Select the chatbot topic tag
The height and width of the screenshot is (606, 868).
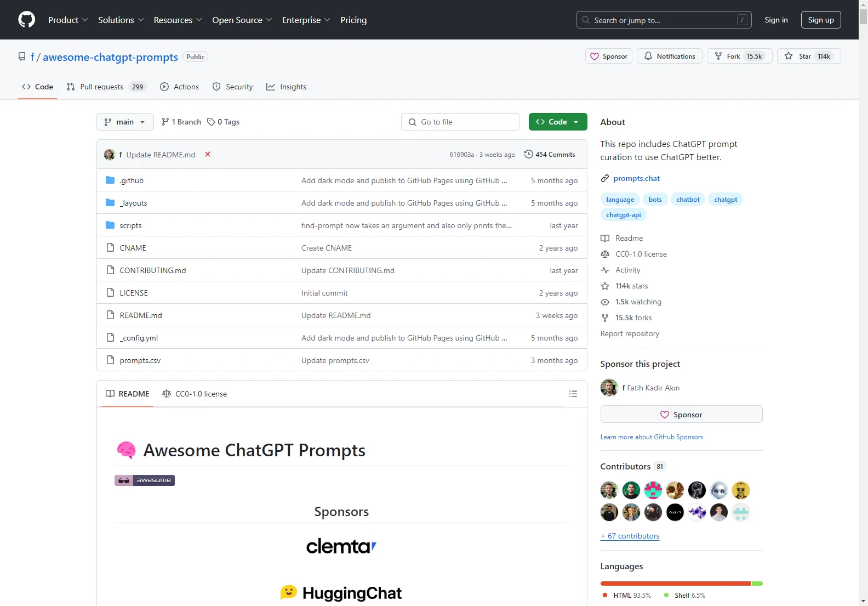tap(688, 200)
